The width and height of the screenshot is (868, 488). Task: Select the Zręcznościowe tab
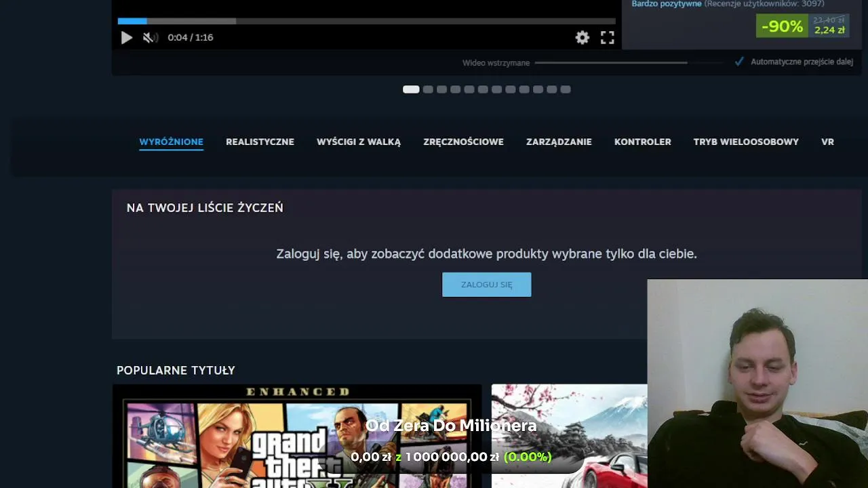coord(463,142)
